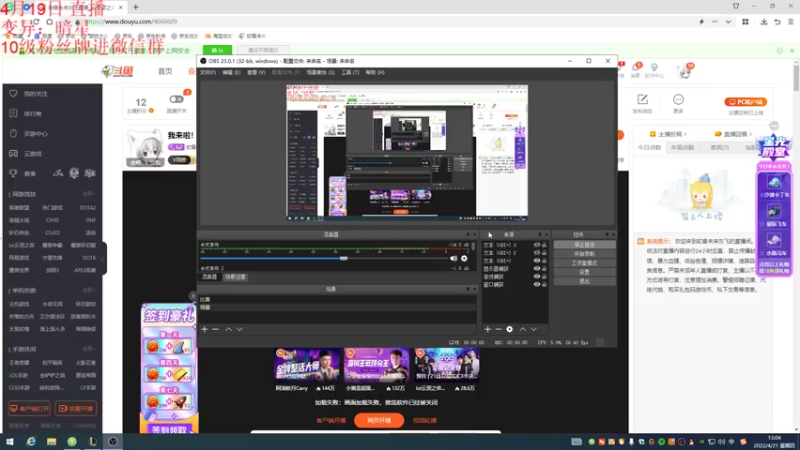Select the second scene in the scene list
The image size is (800, 450).
click(x=338, y=307)
